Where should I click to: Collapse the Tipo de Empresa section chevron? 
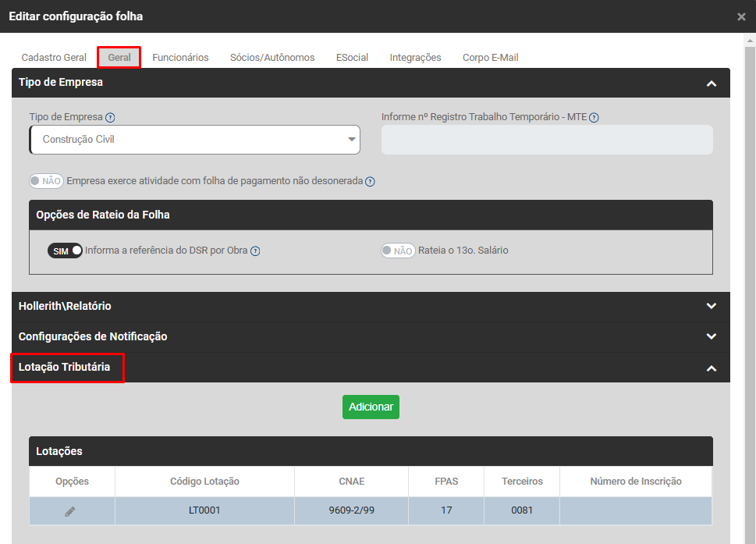(712, 84)
